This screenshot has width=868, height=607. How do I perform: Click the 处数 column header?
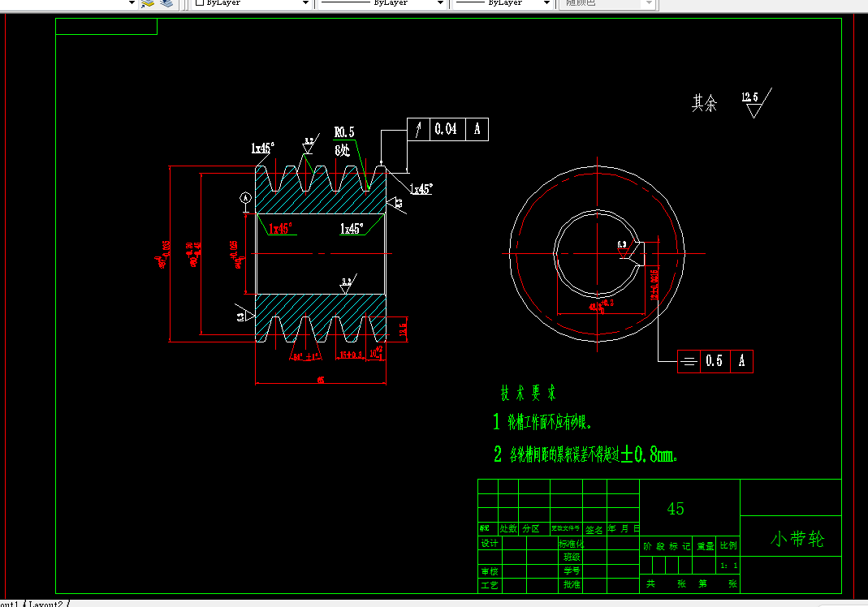pos(508,529)
